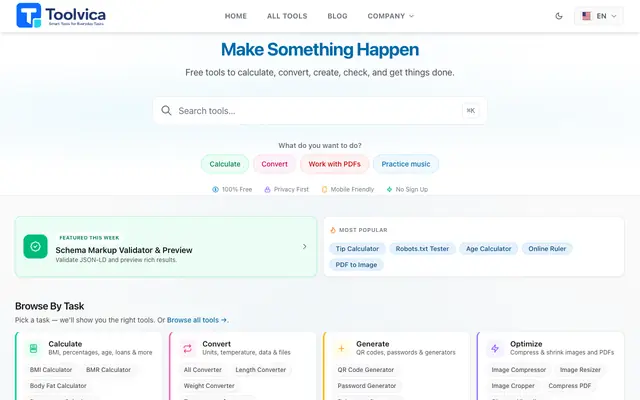Viewport: 640px width, 400px height.
Task: Click the Convert category arrows icon
Action: point(187,348)
